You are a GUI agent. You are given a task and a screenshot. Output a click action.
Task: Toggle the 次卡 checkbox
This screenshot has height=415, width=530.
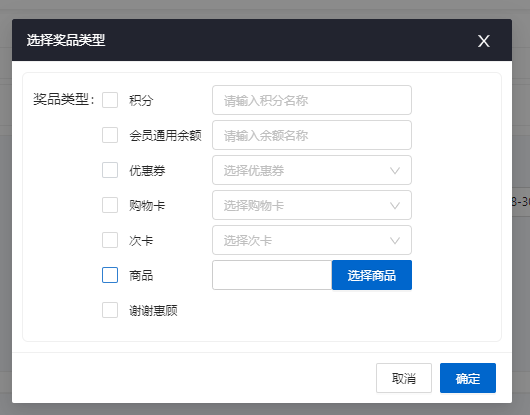(110, 240)
